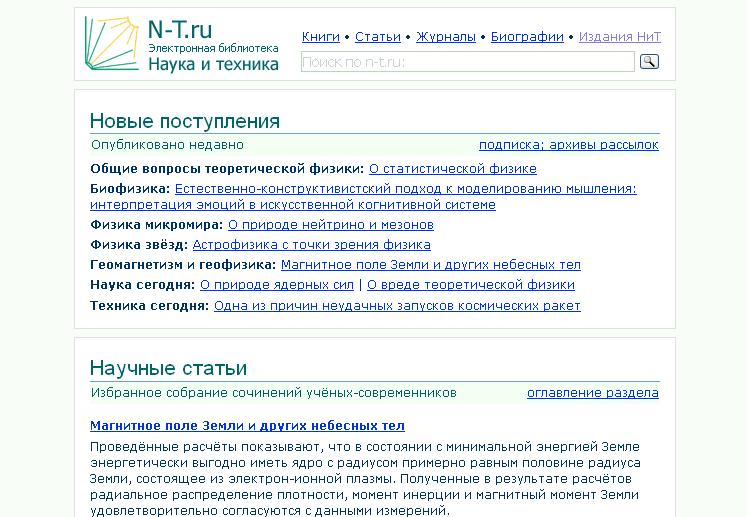Open подписка; архивы рассылок link

coord(568,145)
